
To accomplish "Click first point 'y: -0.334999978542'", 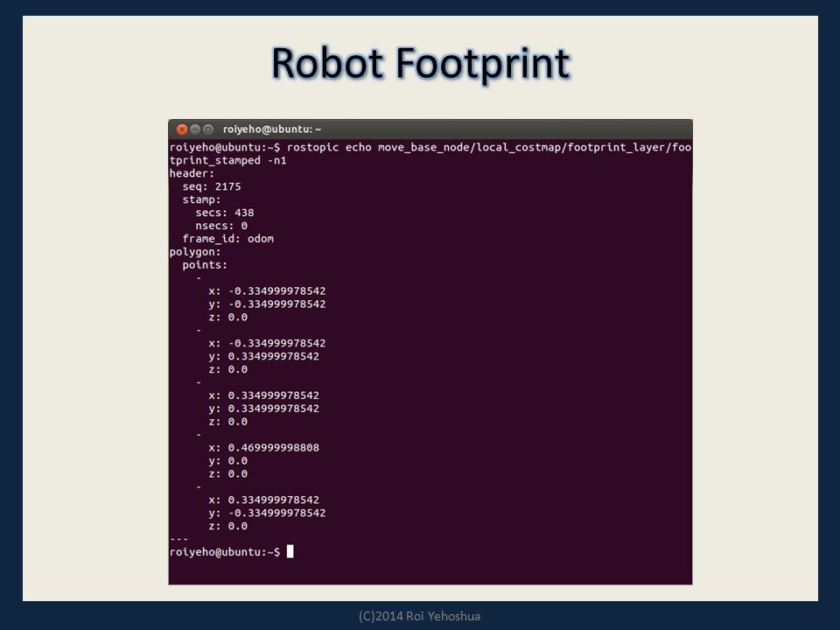I will point(267,304).
